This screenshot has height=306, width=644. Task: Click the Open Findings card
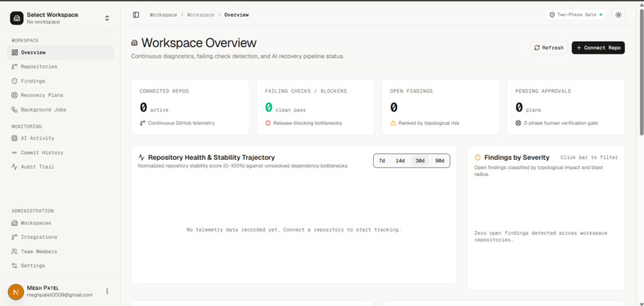(x=441, y=107)
